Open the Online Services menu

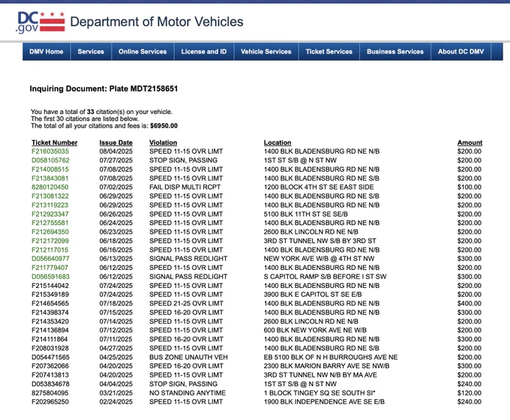tap(142, 52)
